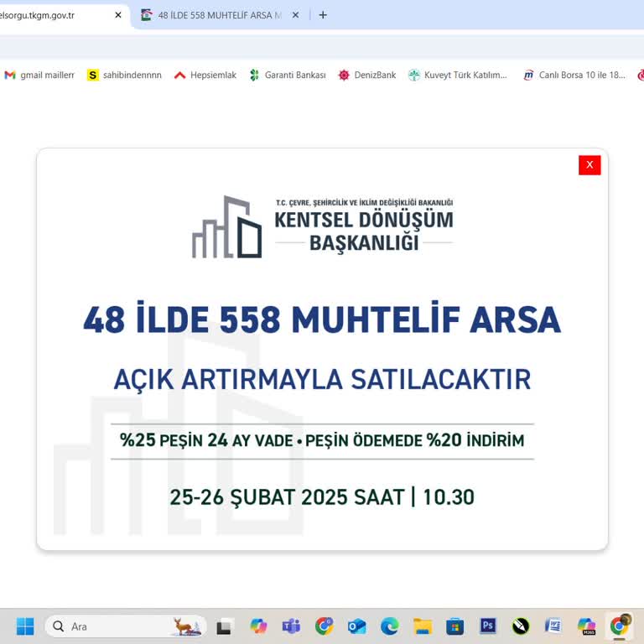Click the %25 PEŞİN 24 AY VADE line
Image resolution: width=644 pixels, height=644 pixels.
pyautogui.click(x=322, y=440)
